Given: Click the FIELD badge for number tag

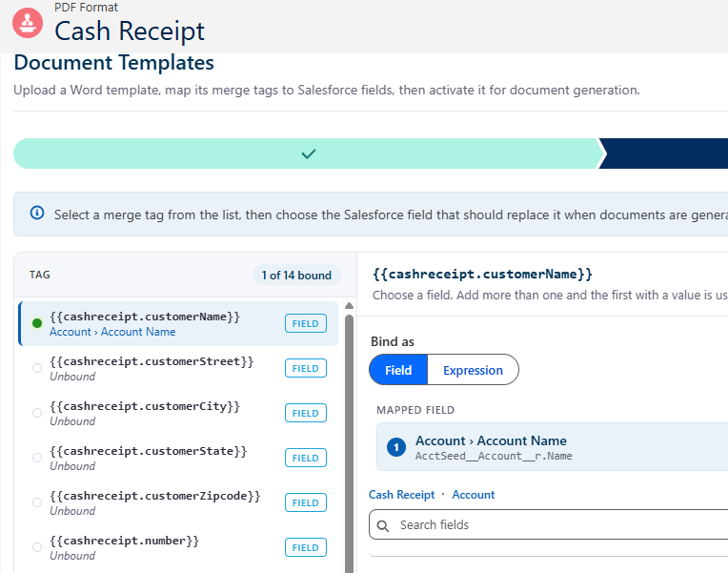Looking at the screenshot, I should 306,547.
